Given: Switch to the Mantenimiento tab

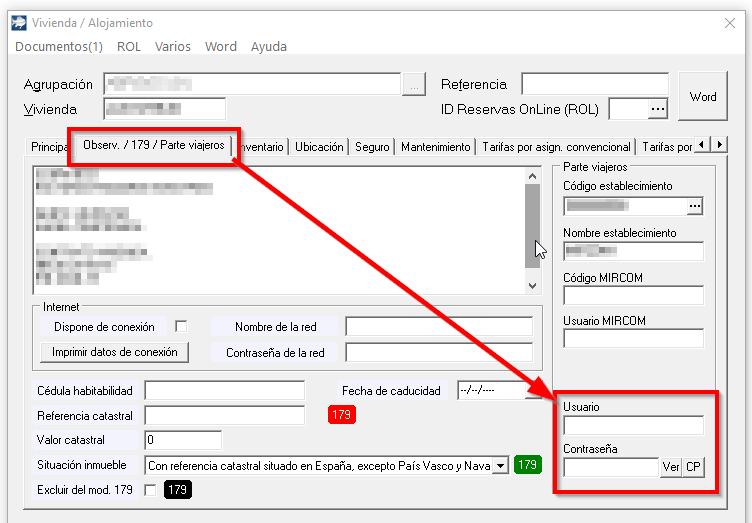Looking at the screenshot, I should (435, 147).
